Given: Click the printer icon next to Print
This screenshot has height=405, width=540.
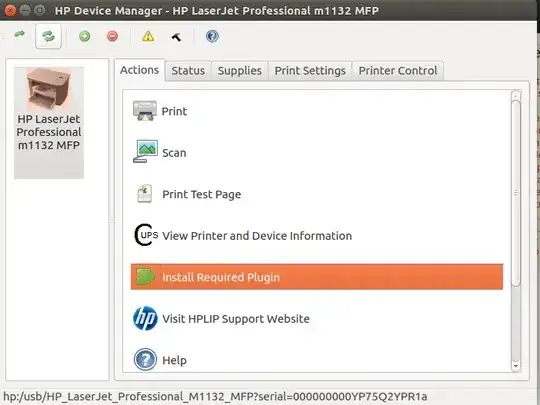Looking at the screenshot, I should [x=145, y=111].
